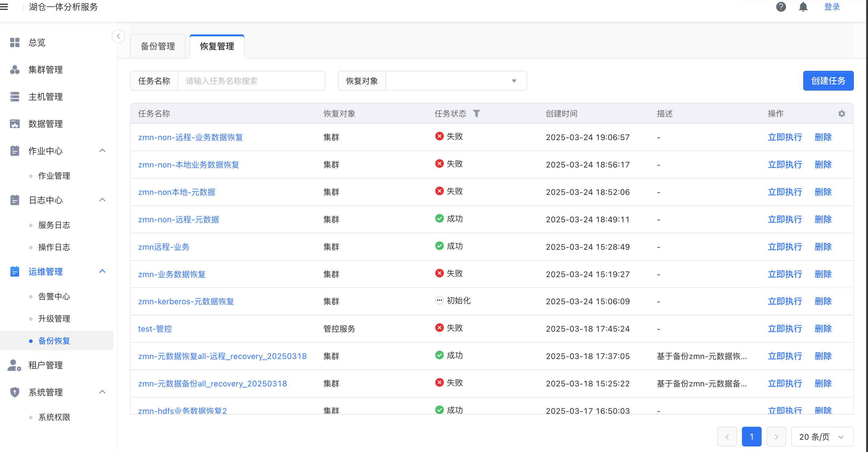The image size is (868, 452).
Task: Go to the next page arrow
Action: pos(776,437)
